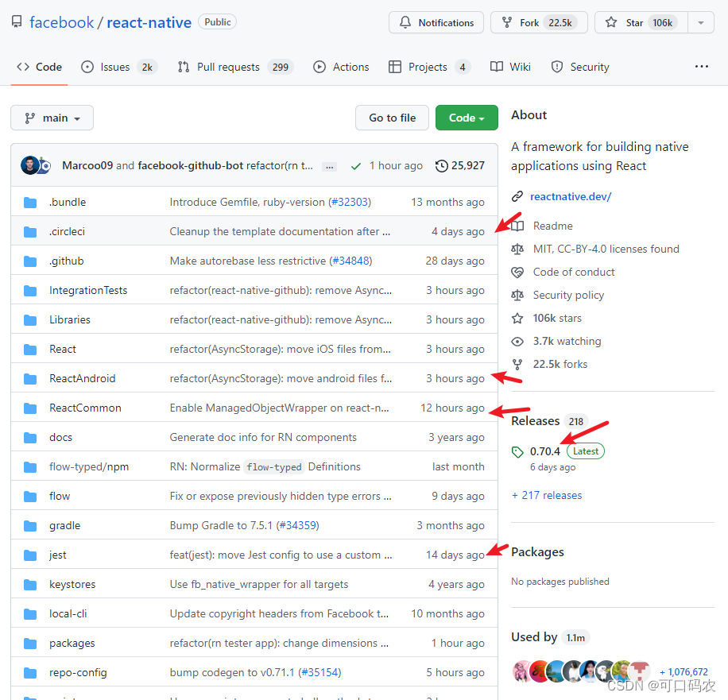Image resolution: width=728 pixels, height=700 pixels.
Task: Click the commit history clock icon
Action: 442,166
